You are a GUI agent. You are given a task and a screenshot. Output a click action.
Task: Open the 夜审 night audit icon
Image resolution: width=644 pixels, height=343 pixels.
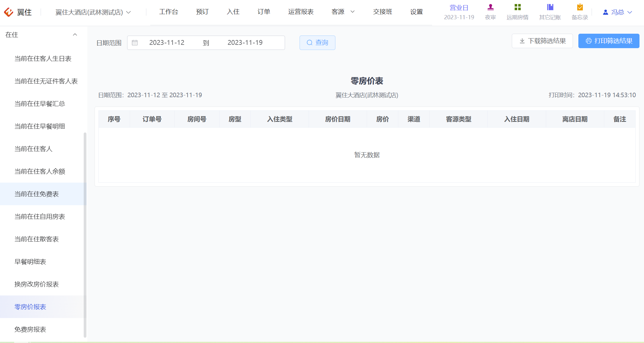coord(490,7)
